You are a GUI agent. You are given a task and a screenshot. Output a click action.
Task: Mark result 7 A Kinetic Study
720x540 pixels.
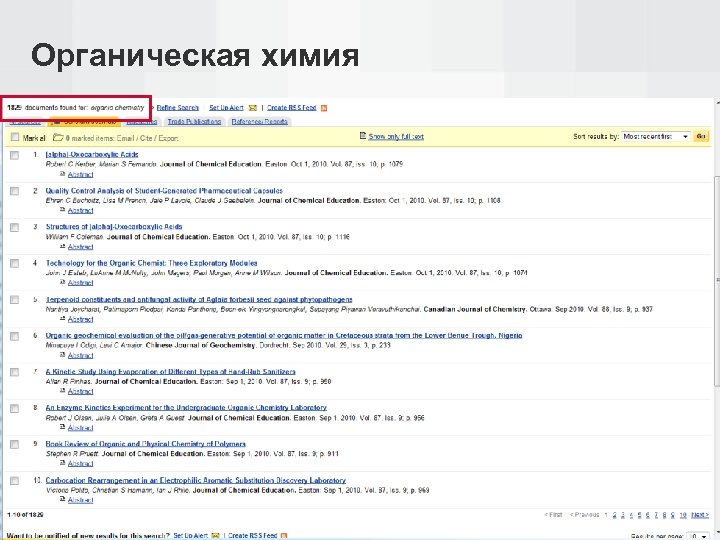click(x=15, y=372)
